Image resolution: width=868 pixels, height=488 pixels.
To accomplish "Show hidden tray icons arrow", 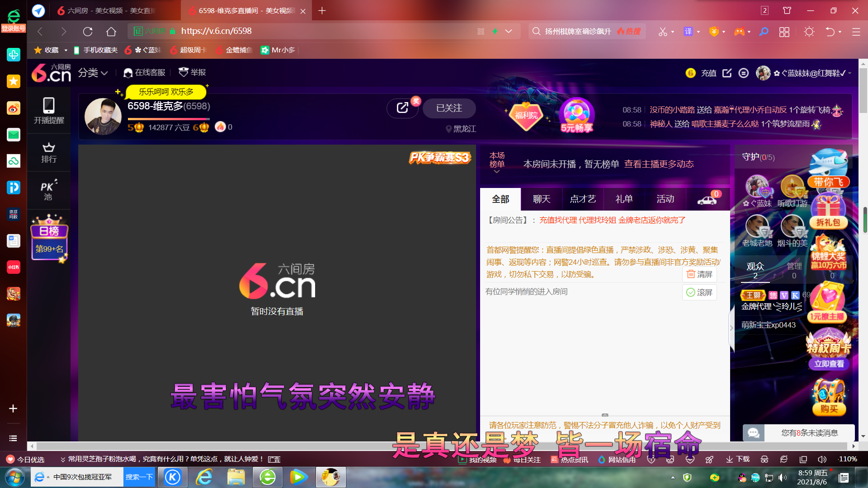I will (673, 477).
